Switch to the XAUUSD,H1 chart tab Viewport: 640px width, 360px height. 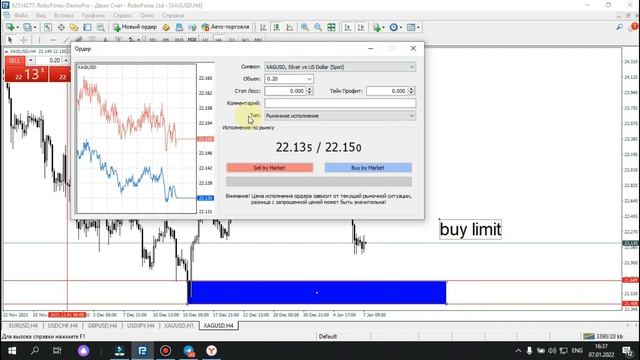click(x=179, y=326)
